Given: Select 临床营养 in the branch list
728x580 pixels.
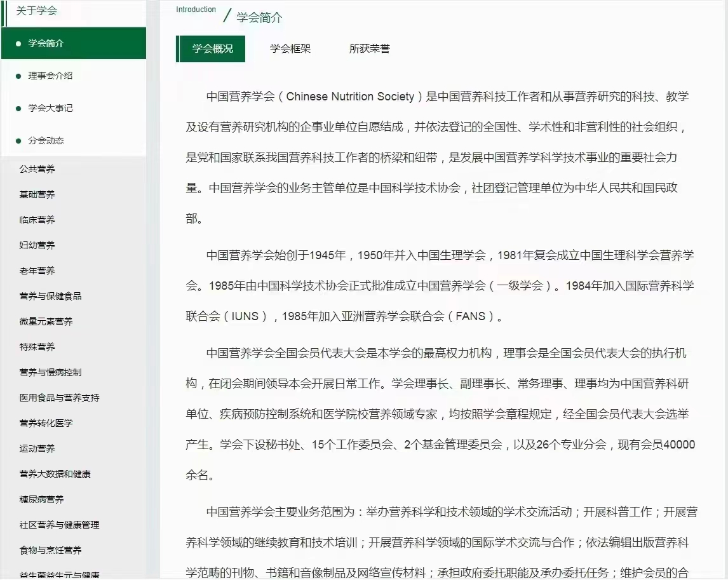Looking at the screenshot, I should coord(37,220).
